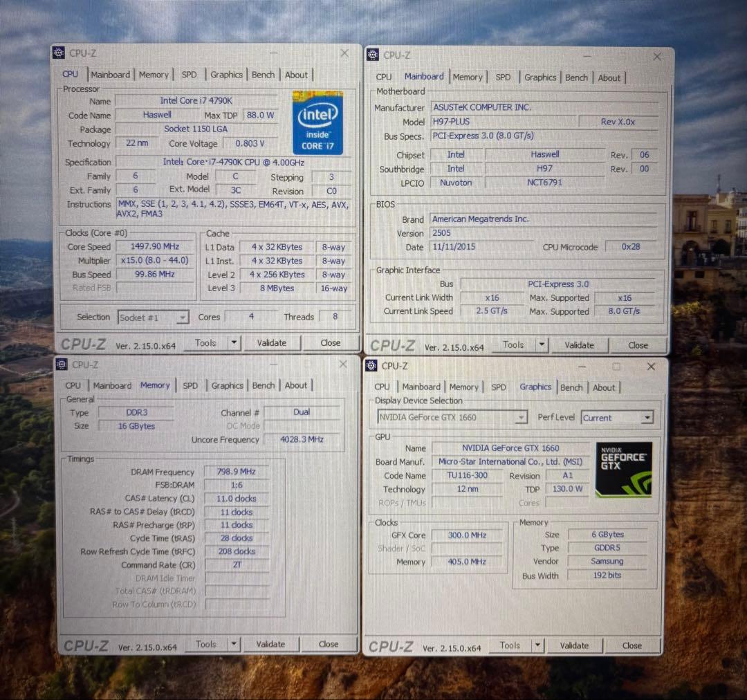Open the Tools dropdown arrow in the Memory window
Screen dimensions: 747x700
coord(234,643)
